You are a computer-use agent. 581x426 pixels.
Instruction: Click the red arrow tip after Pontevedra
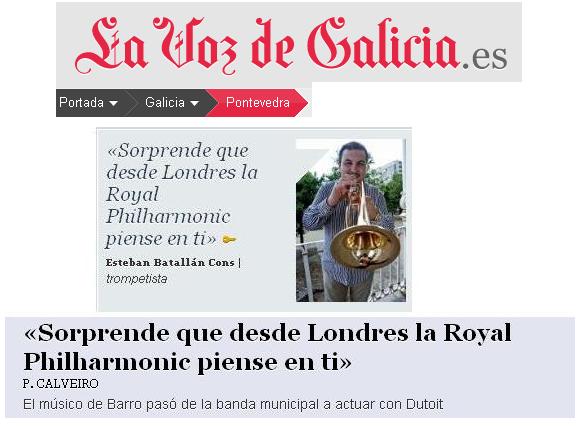[301, 103]
